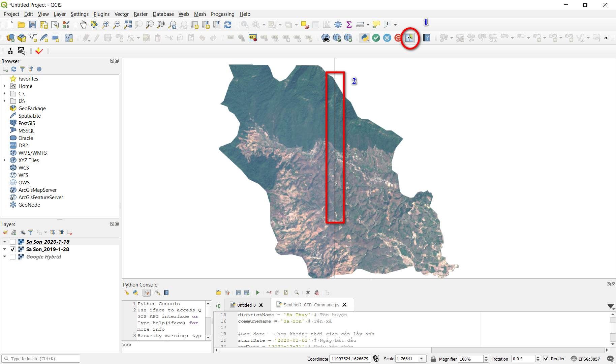Switch to the Sentinel2_GFD_Commune.py tab

pyautogui.click(x=311, y=305)
